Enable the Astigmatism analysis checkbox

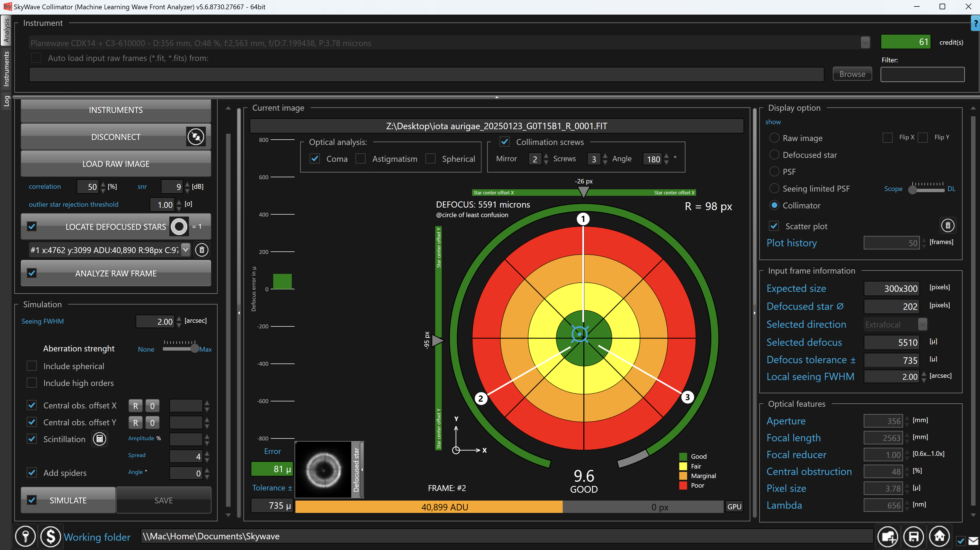pyautogui.click(x=360, y=159)
